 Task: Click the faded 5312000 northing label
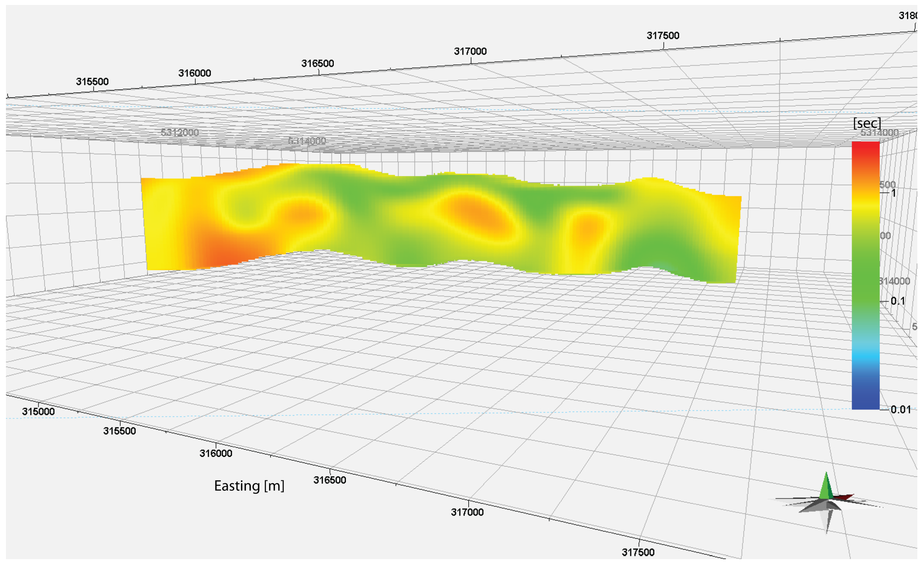coord(180,132)
